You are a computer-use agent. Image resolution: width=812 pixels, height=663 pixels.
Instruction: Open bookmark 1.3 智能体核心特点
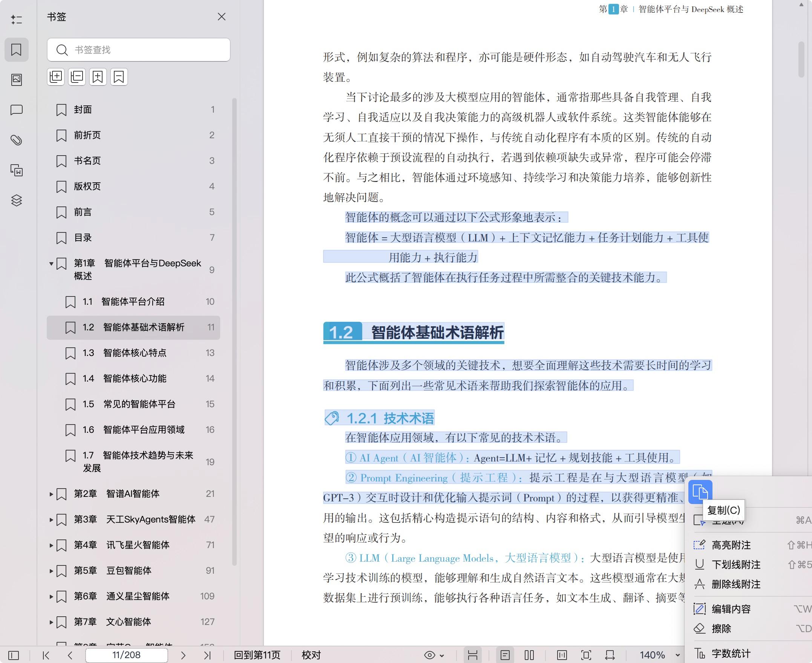[133, 353]
